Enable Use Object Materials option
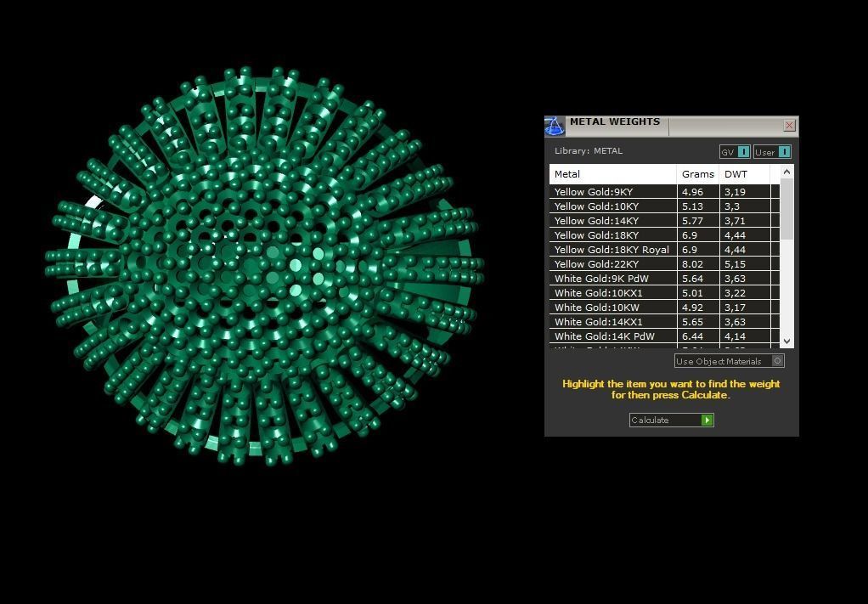This screenshot has height=604, width=868. (729, 361)
